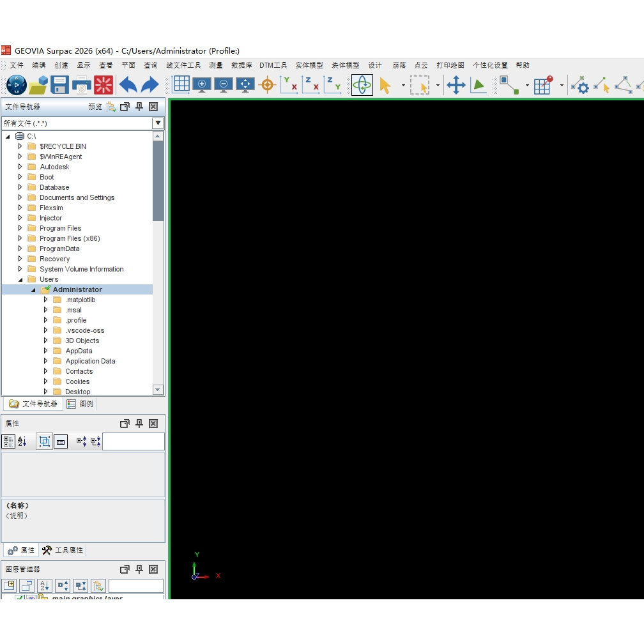This screenshot has width=644, height=644.
Task: Switch to the 图例 tab
Action: [x=80, y=404]
